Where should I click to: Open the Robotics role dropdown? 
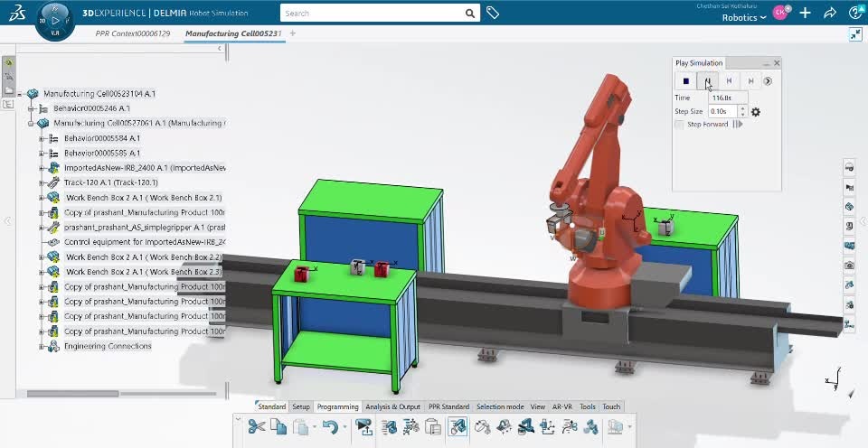tap(744, 18)
